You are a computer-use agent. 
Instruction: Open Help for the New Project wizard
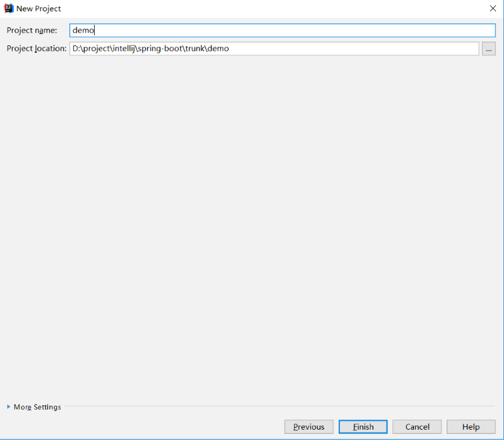[x=471, y=426]
